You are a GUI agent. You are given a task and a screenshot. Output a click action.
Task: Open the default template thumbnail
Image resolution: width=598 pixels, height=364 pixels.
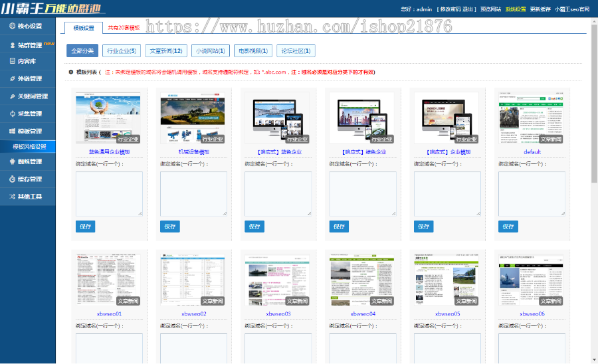[x=532, y=118]
